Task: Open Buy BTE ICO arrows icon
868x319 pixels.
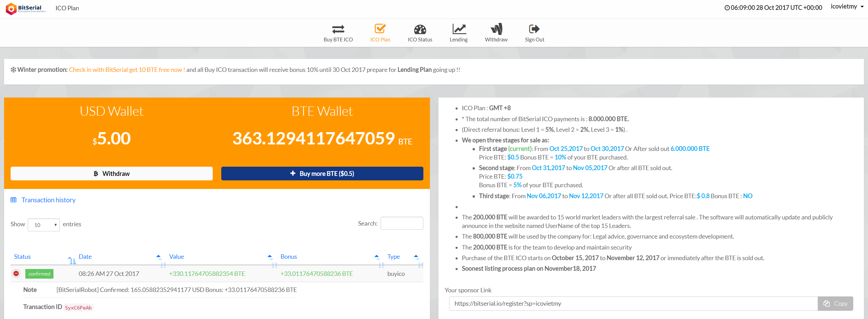Action: pyautogui.click(x=338, y=29)
